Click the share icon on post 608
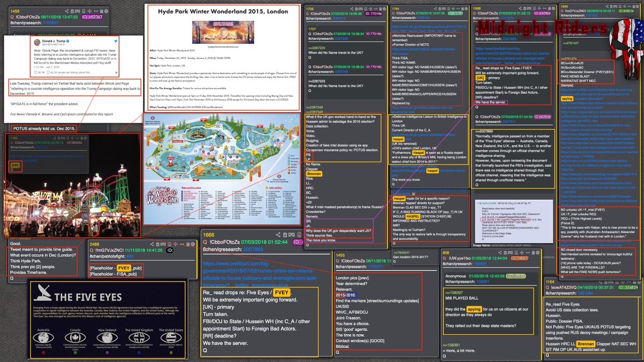 [500, 253]
